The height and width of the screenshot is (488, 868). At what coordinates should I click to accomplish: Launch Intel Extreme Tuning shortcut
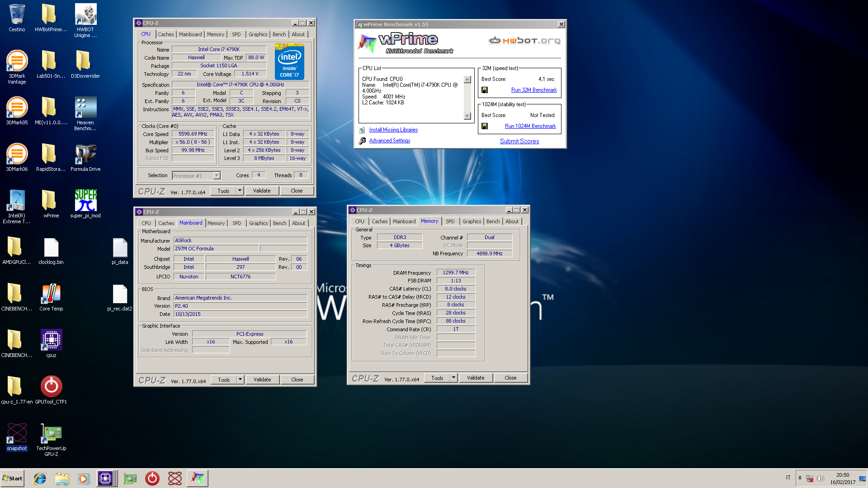(x=17, y=206)
